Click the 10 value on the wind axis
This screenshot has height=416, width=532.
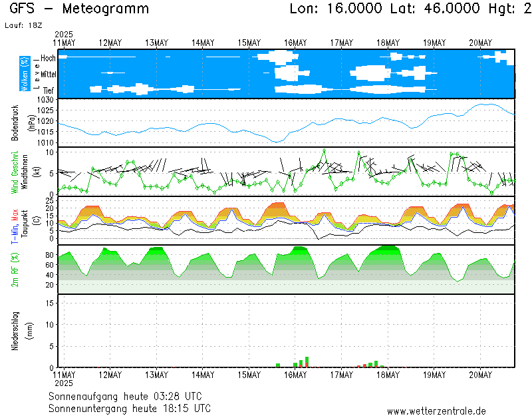pos(50,152)
